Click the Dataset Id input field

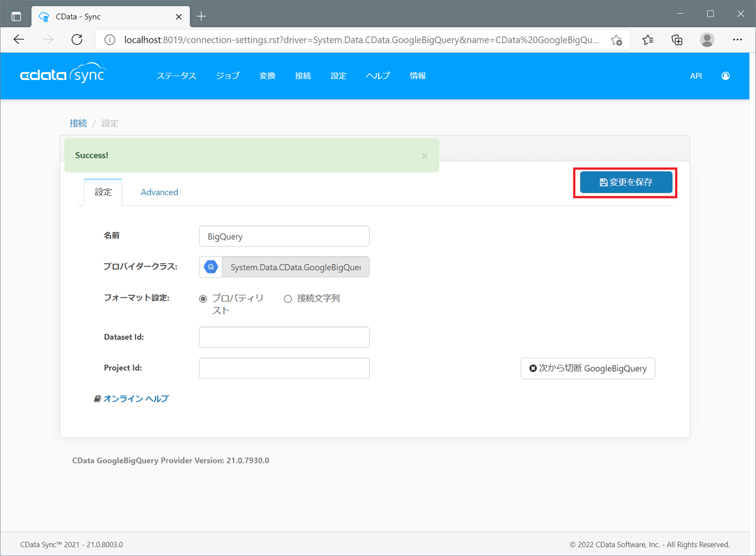point(284,337)
